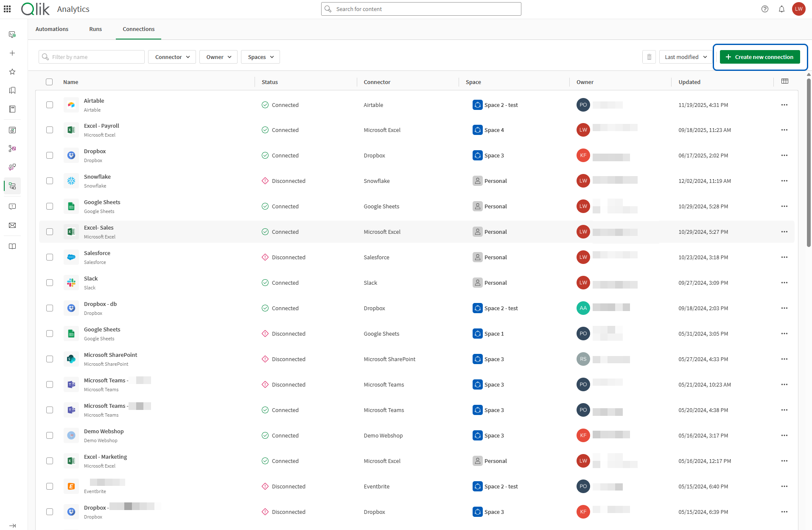Click the Space 1 cell in Google Sheets row
The height and width of the screenshot is (530, 812).
(488, 334)
